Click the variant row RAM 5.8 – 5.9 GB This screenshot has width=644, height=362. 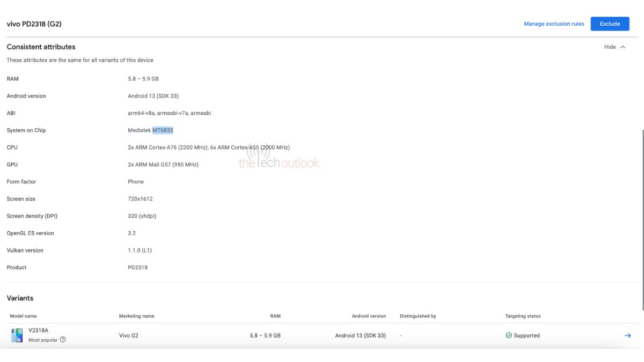(265, 336)
